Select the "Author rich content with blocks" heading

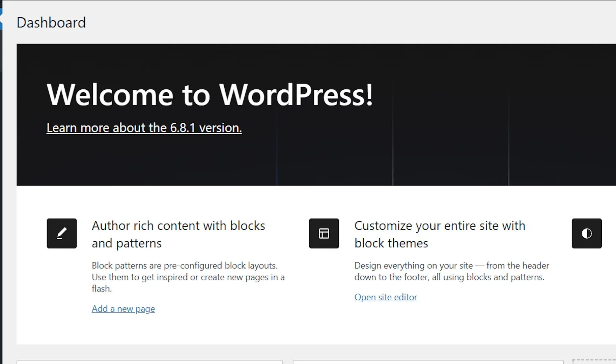pos(178,226)
